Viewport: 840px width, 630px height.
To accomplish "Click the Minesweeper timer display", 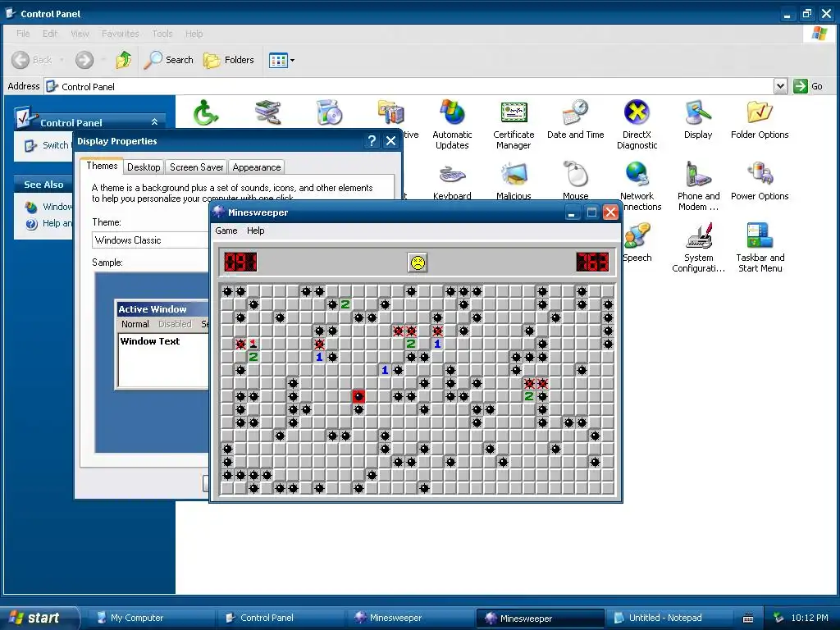I will 592,262.
